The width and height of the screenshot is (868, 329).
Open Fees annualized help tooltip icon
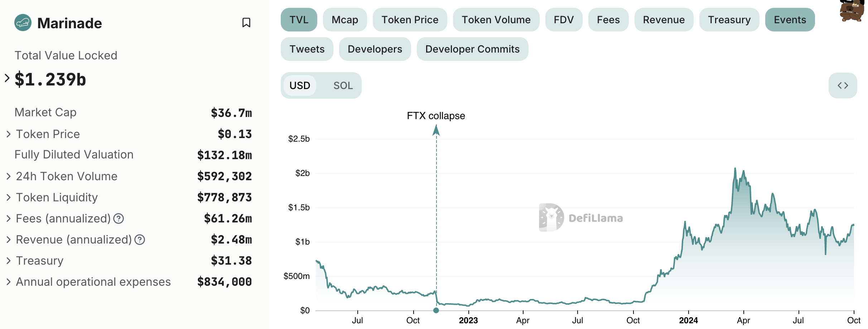(119, 218)
